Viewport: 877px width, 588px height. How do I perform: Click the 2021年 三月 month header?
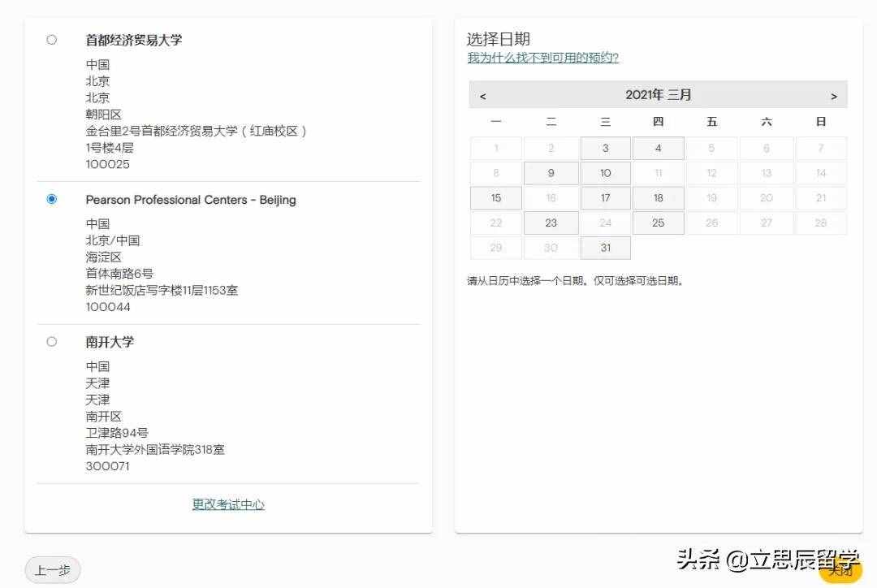pos(659,94)
